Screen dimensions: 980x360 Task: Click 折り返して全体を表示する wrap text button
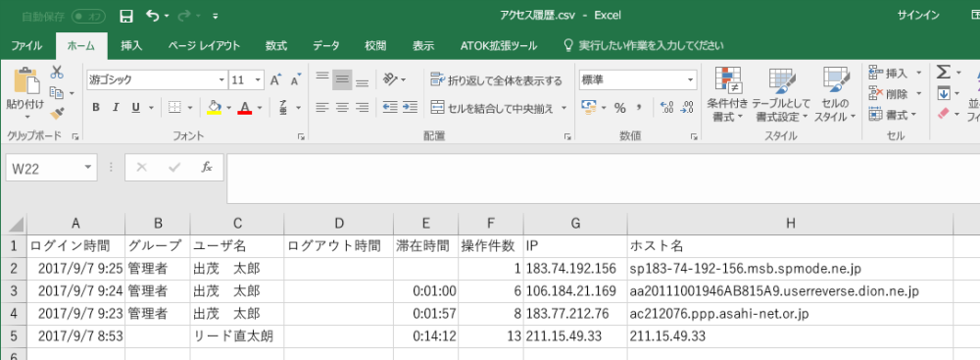[497, 80]
